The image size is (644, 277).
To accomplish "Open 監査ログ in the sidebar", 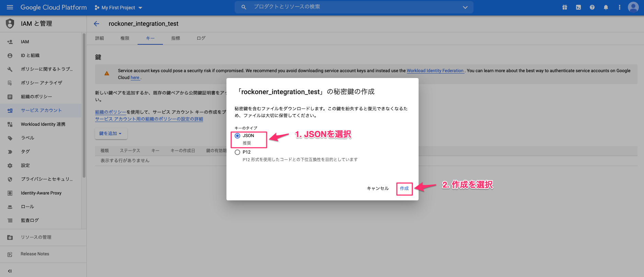I will point(41,220).
